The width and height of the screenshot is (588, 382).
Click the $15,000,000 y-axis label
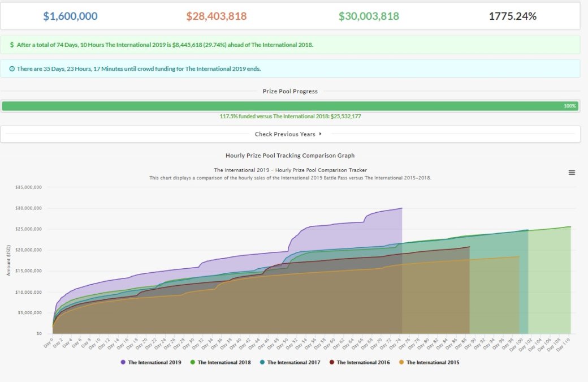(x=28, y=271)
